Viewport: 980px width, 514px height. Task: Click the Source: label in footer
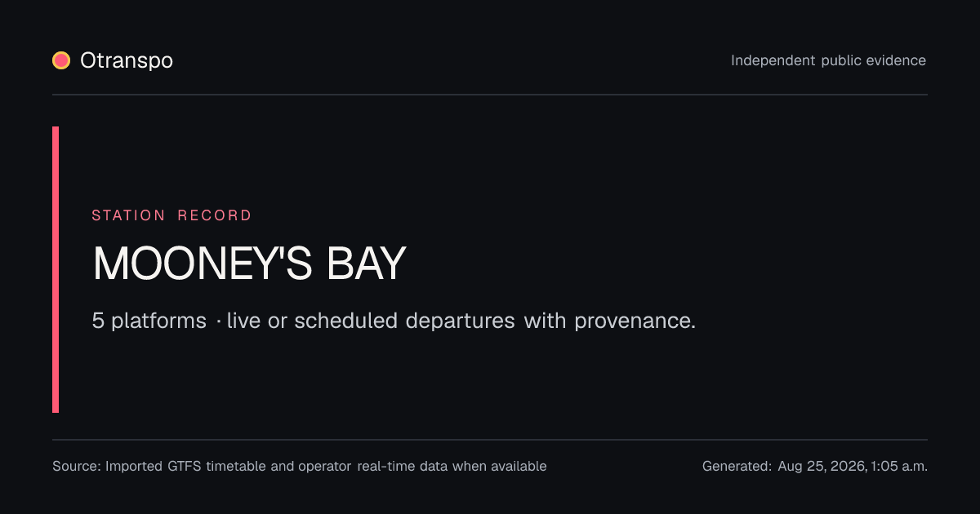coord(77,467)
